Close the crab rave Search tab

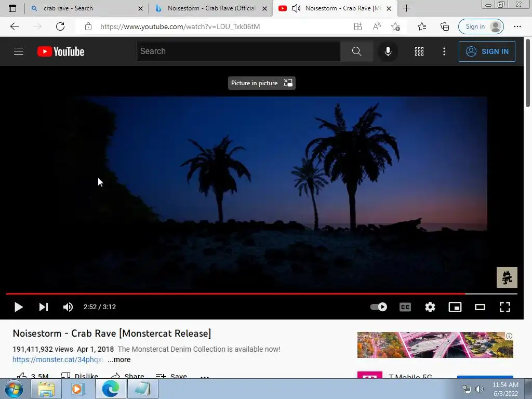pos(140,8)
